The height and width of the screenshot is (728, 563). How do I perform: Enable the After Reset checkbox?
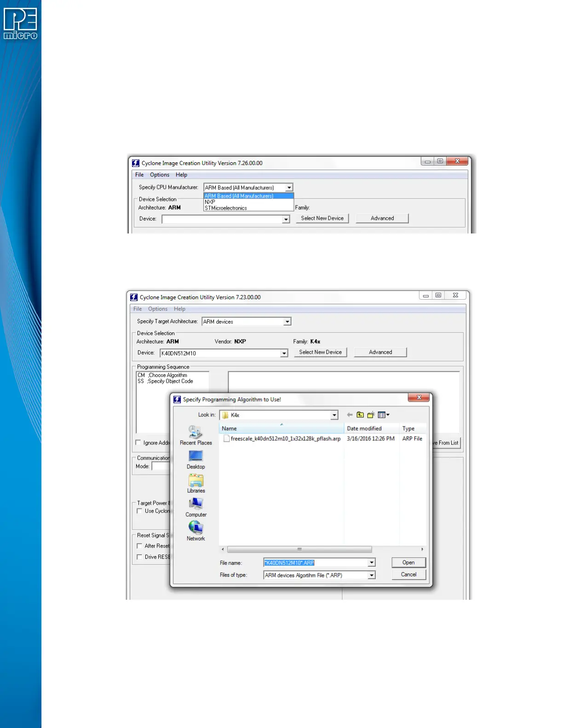click(x=139, y=546)
